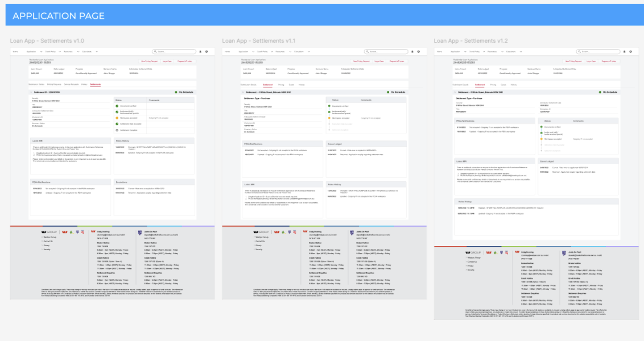Click the notification bell in the v1.0 mockup

coord(200,52)
